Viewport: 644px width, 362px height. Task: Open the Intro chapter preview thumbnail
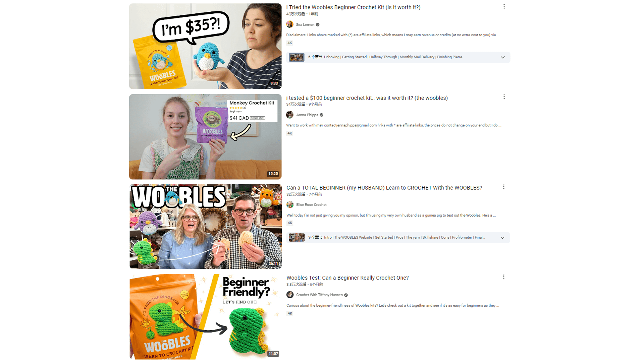coord(297,238)
